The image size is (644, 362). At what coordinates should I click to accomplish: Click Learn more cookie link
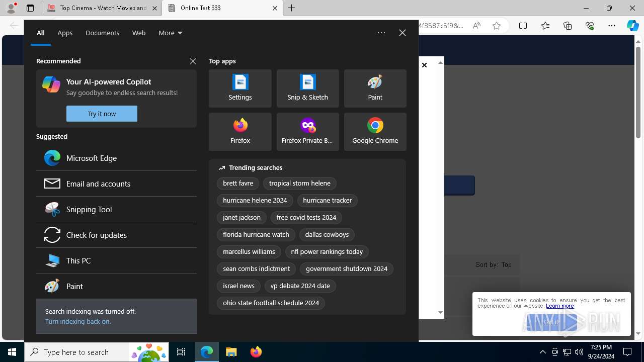[x=560, y=306]
